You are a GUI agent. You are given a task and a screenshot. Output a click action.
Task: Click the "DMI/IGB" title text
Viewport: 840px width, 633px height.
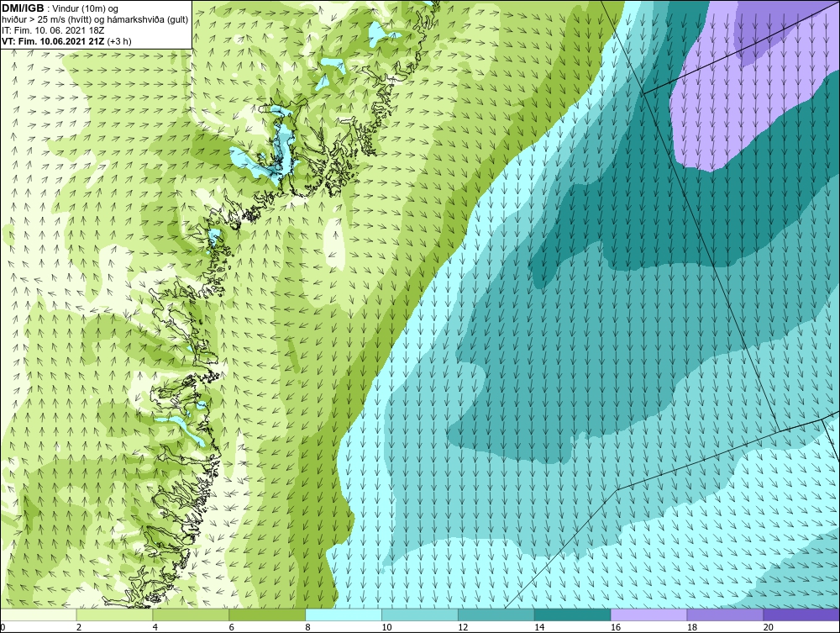[23, 8]
